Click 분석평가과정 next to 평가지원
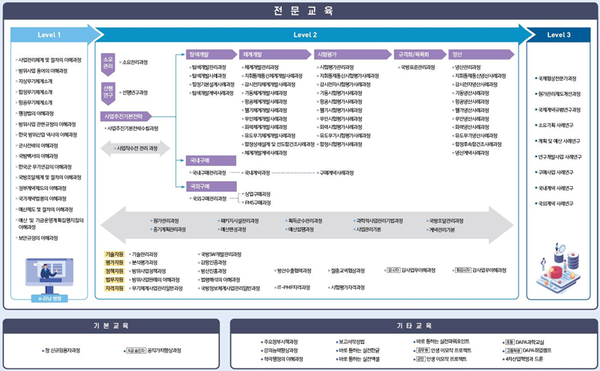Screen dimensions: 600x371 tap(145, 263)
